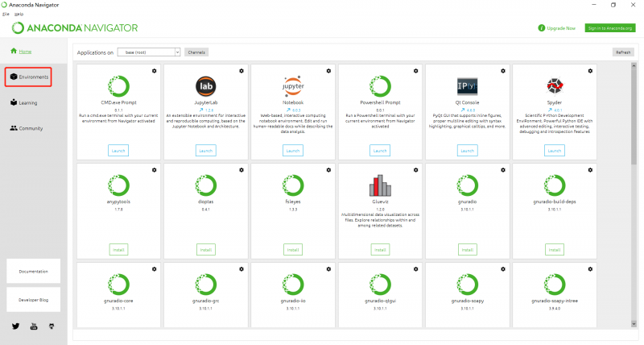Open the YouTube icon in sidebar
The image size is (644, 345).
(33, 326)
